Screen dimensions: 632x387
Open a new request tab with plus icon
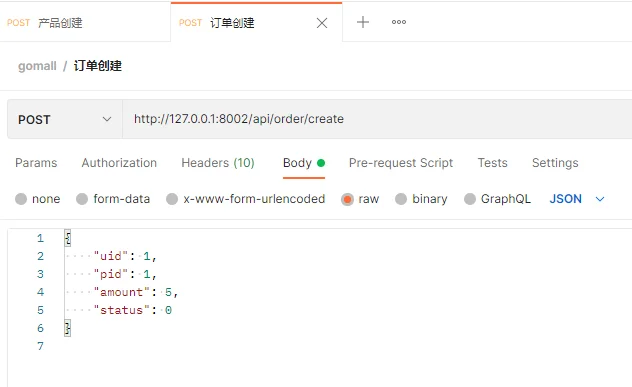pos(363,22)
